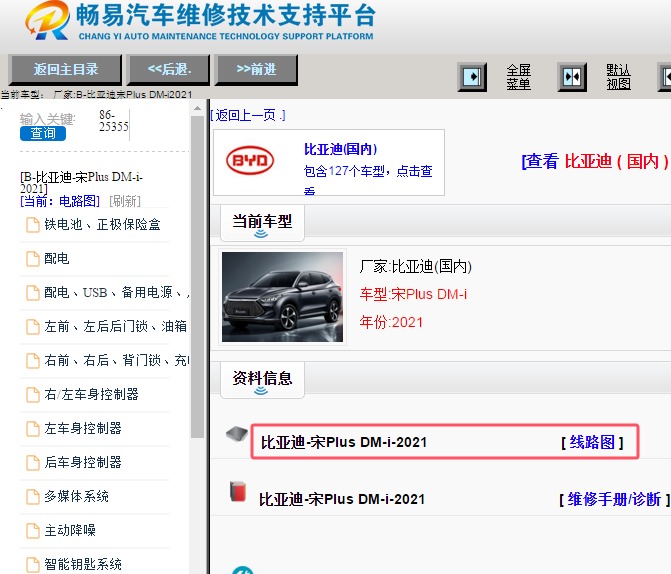This screenshot has width=671, height=574.
Task: Click the page icon beside 配电
Action: click(x=33, y=259)
